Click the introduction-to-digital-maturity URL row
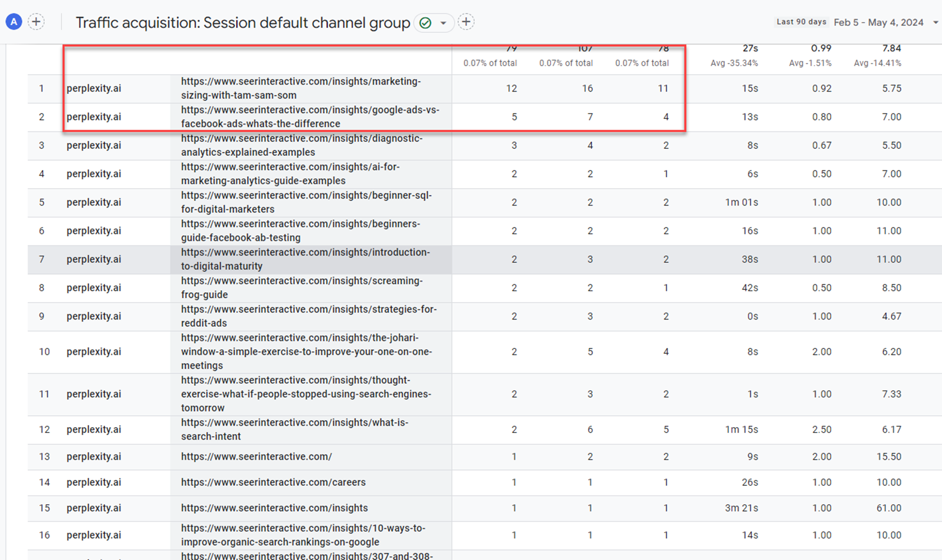The image size is (942, 560). (305, 259)
